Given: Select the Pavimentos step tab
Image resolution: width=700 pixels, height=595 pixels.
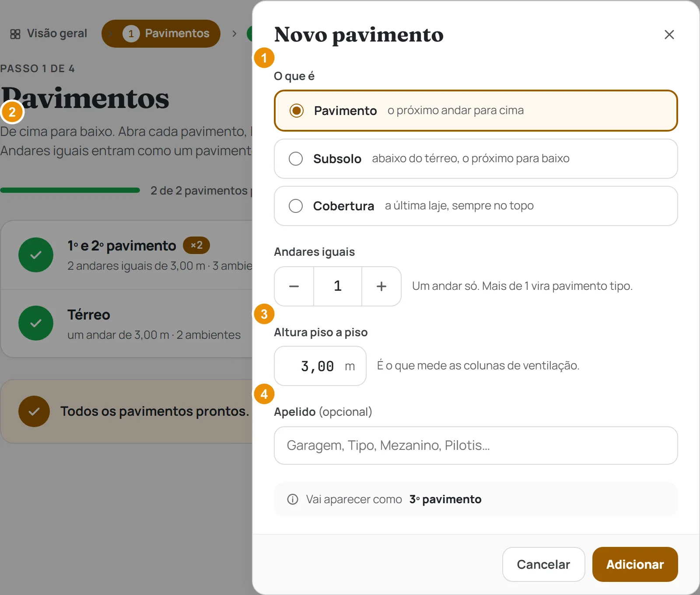Looking at the screenshot, I should point(161,34).
